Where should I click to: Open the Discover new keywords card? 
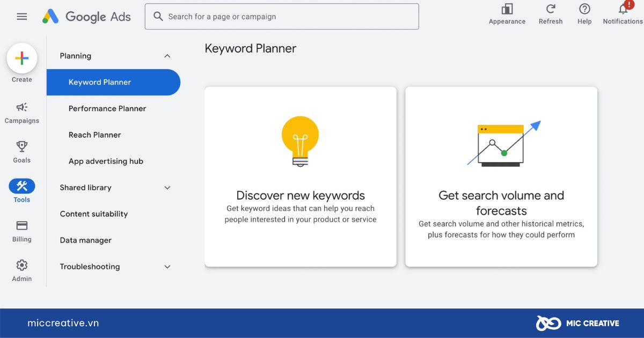click(301, 177)
